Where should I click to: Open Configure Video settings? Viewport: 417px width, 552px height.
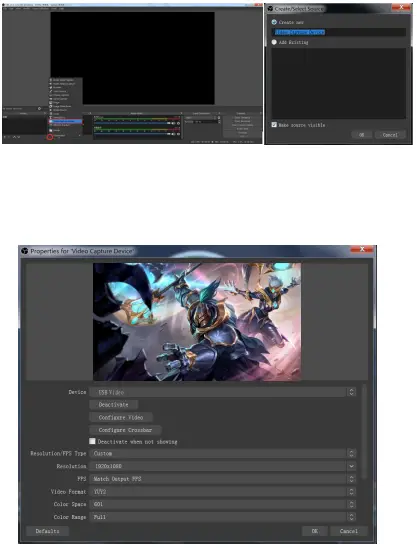coord(121,418)
